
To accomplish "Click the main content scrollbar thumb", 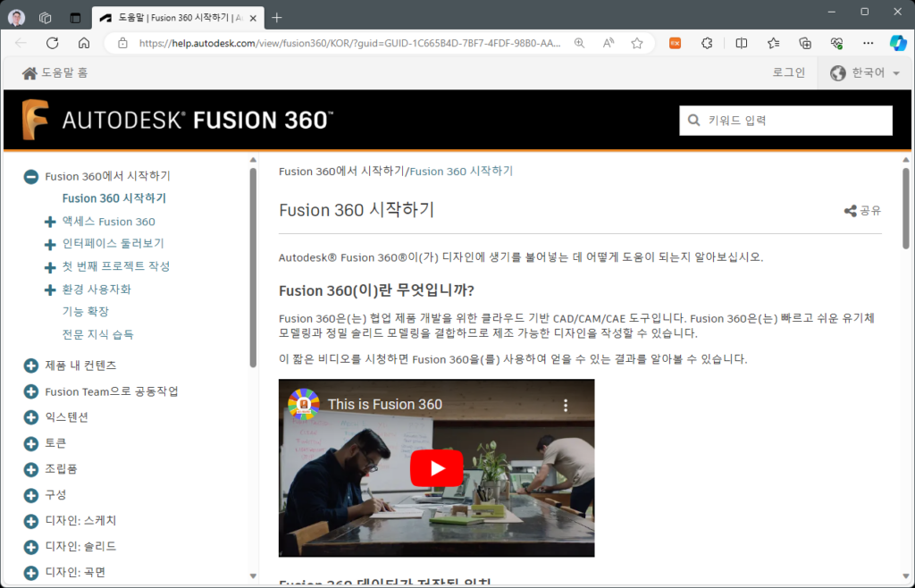I will 906,208.
